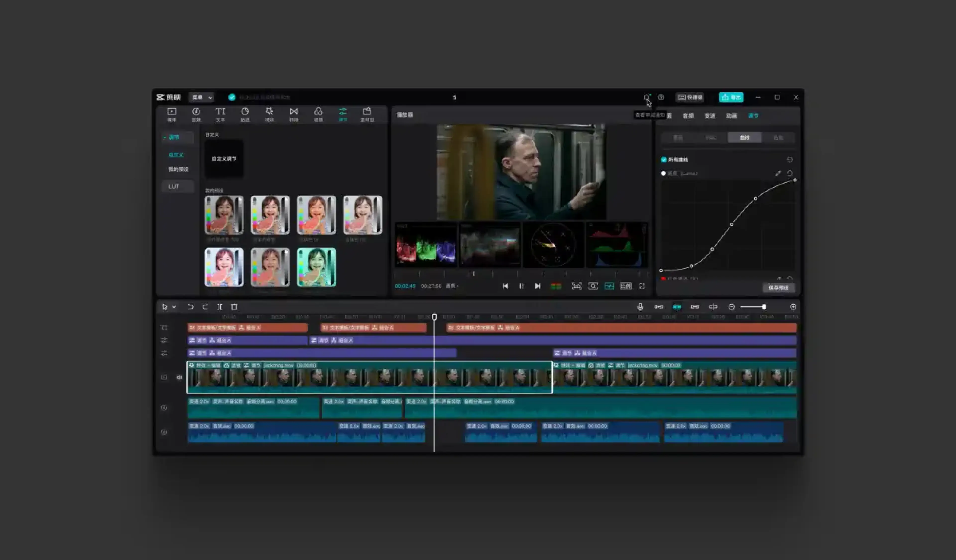
Task: Open the LUT sidebar category
Action: (x=178, y=186)
